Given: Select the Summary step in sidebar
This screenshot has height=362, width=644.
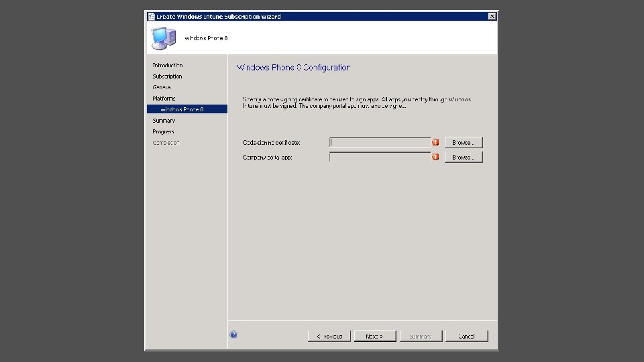Looking at the screenshot, I should (x=164, y=121).
